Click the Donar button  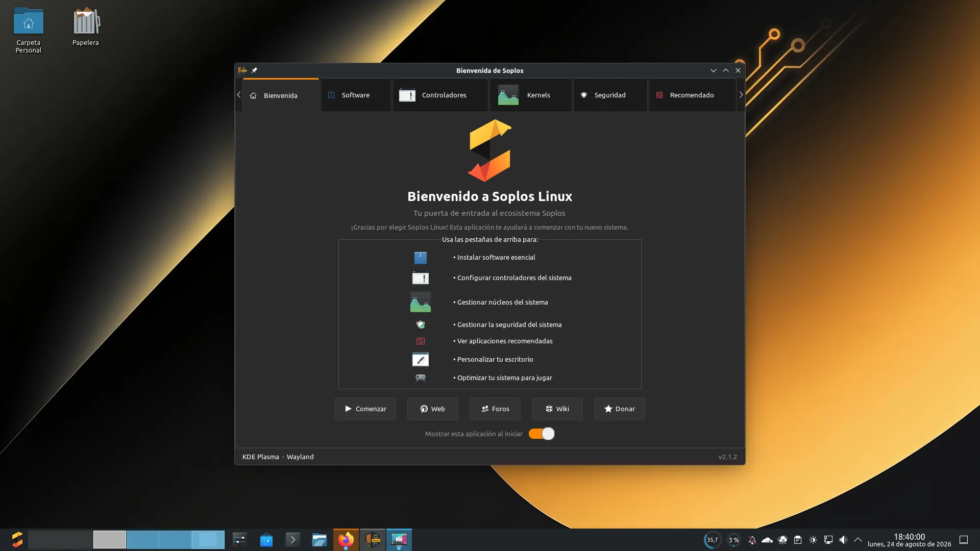620,409
